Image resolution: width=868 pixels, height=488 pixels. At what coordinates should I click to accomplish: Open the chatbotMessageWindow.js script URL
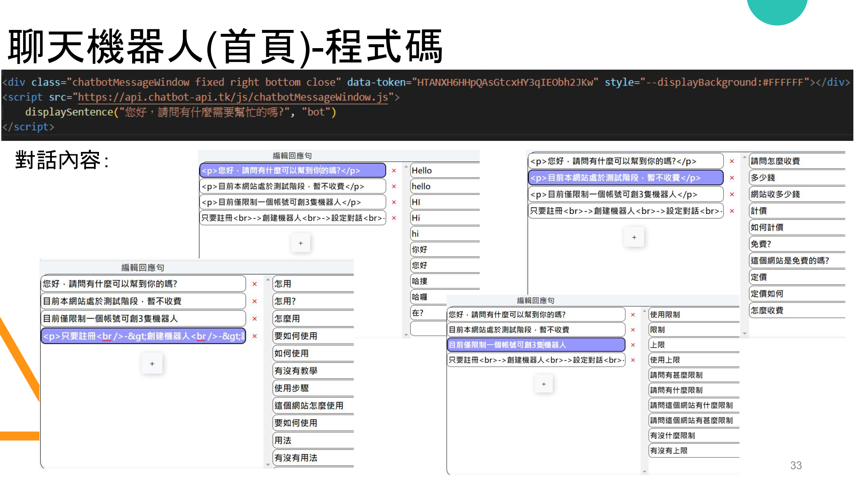(232, 97)
